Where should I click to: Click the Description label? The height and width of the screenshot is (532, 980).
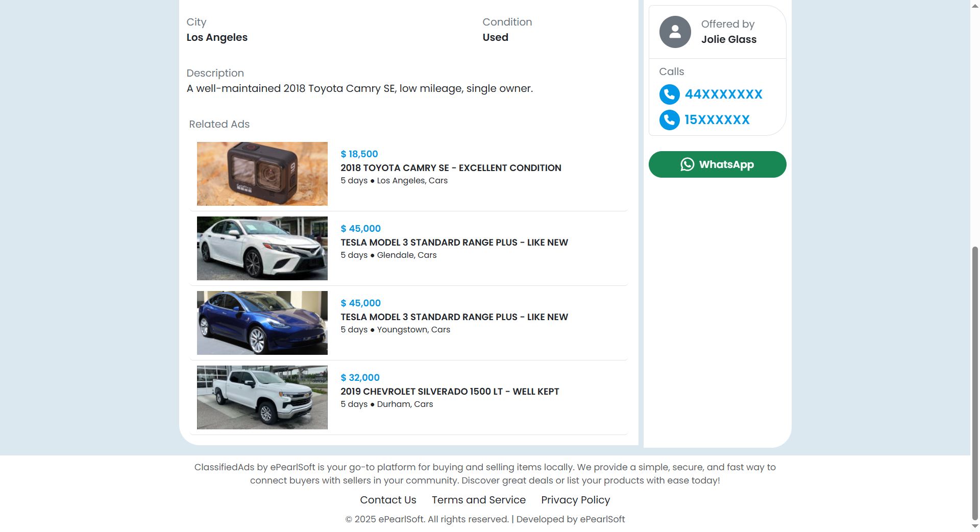click(215, 73)
